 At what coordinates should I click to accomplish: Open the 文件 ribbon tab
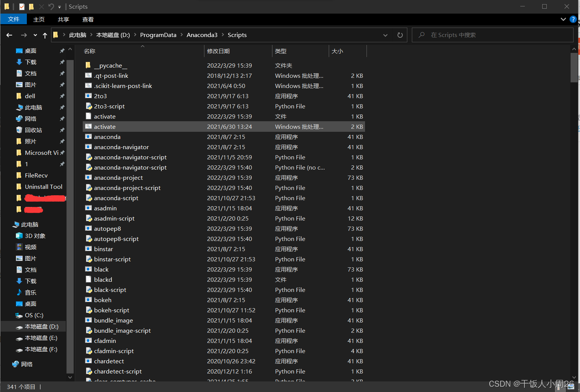click(14, 19)
